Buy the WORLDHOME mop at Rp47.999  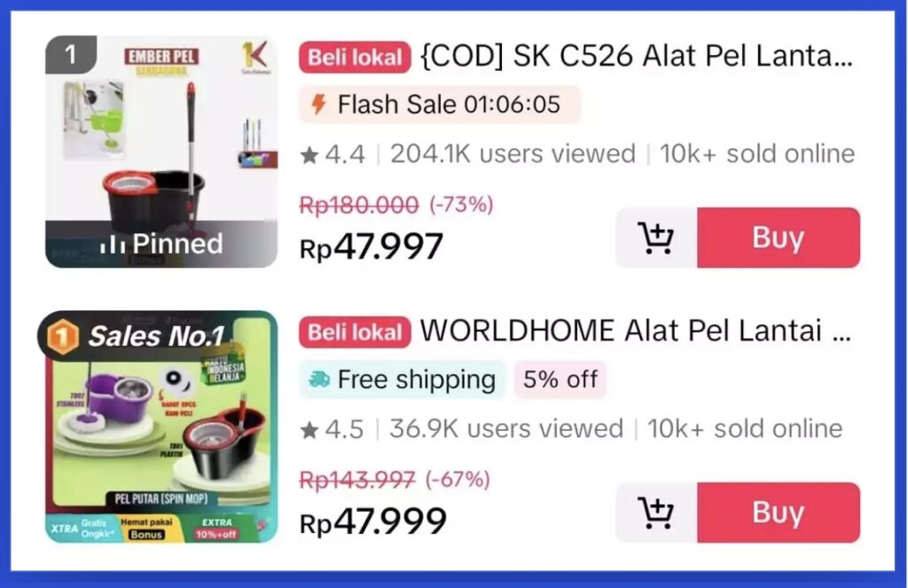[x=779, y=513]
